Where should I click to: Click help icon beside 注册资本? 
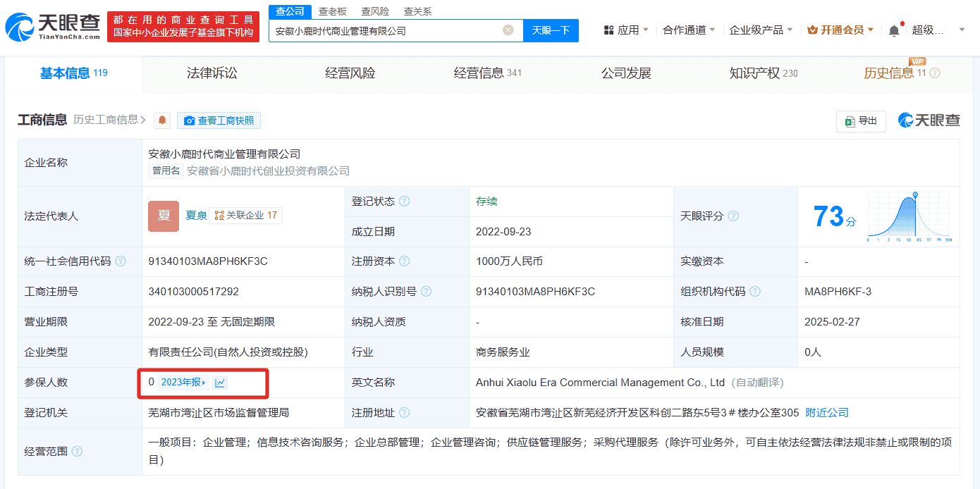[403, 261]
